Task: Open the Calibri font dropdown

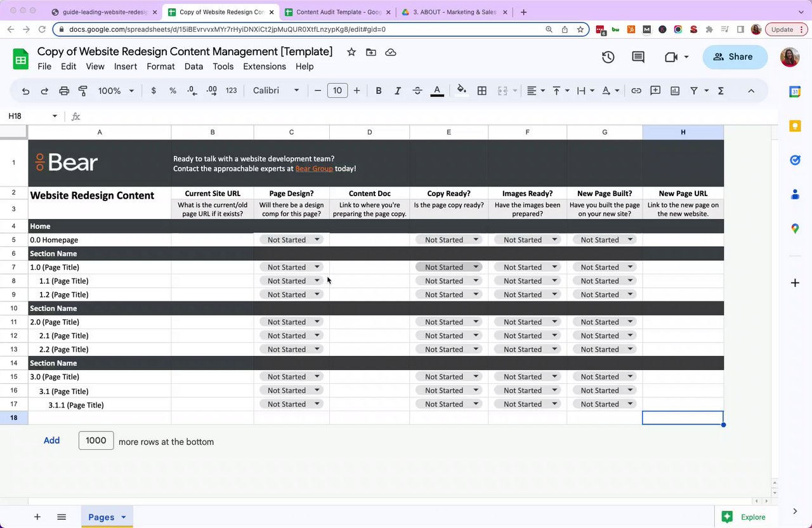Action: [276, 91]
